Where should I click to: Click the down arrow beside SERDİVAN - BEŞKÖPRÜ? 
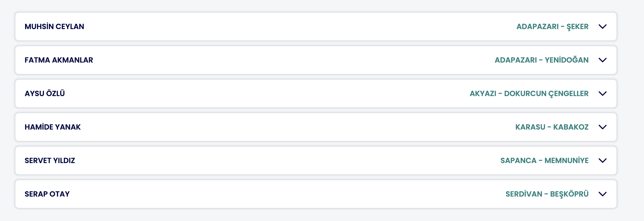[602, 194]
